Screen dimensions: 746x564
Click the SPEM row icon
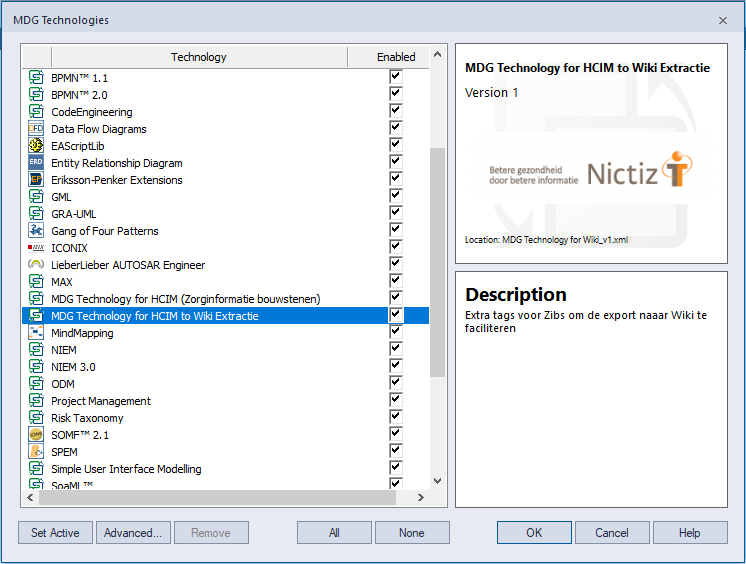tap(36, 452)
